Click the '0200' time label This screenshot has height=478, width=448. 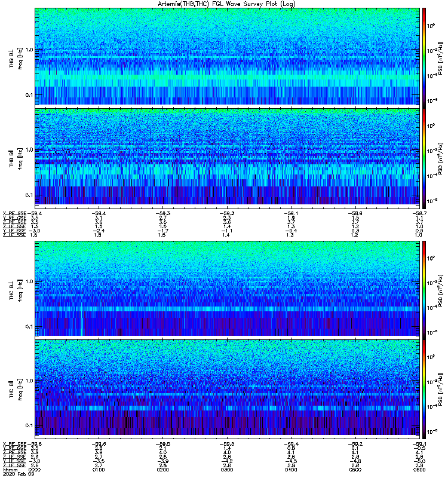click(162, 470)
